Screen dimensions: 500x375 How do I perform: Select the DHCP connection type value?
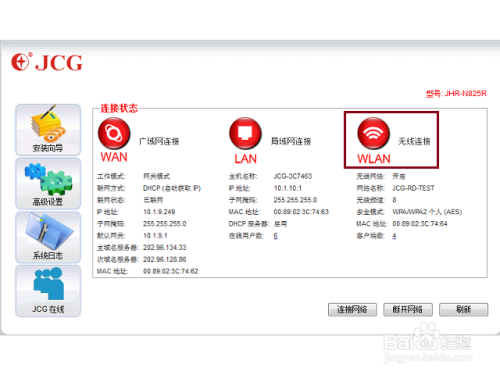pyautogui.click(x=172, y=188)
